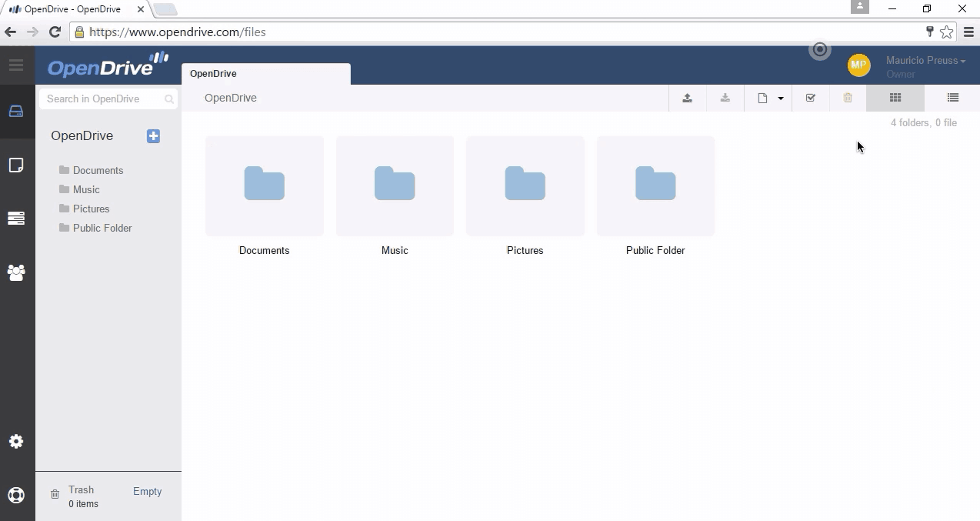980x521 pixels.
Task: Click the Download icon in the toolbar
Action: tap(725, 98)
